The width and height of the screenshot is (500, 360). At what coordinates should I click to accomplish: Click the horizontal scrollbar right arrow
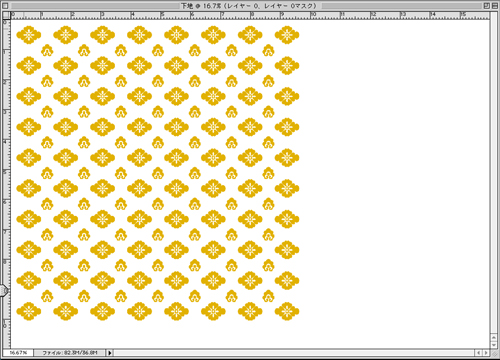[x=486, y=353]
